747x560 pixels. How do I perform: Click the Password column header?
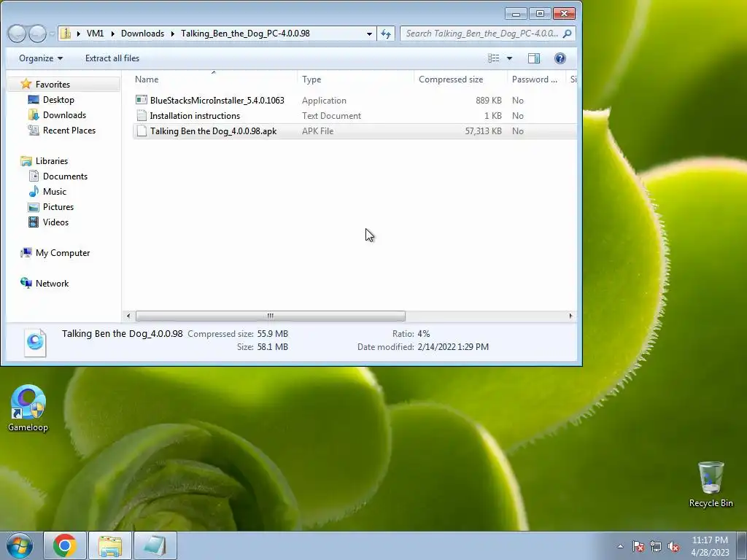(536, 79)
